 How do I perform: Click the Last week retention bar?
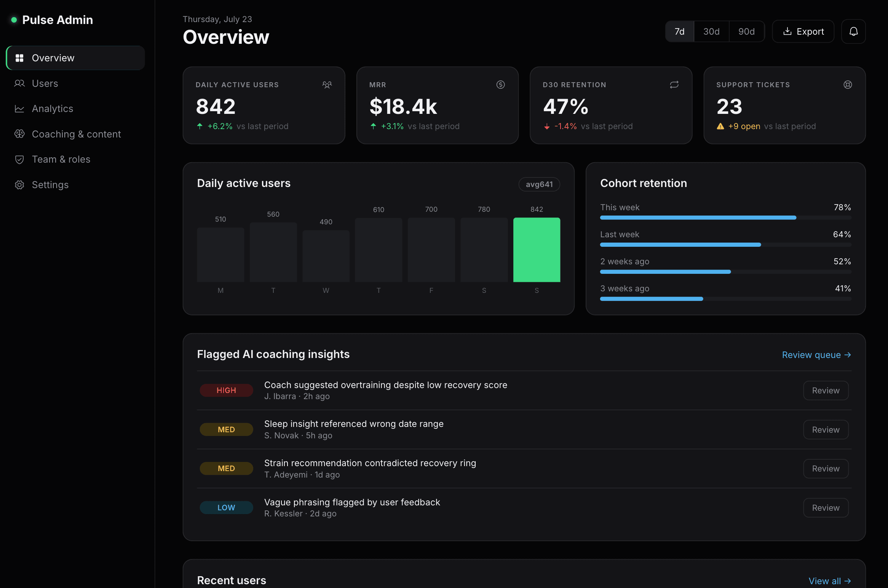pos(725,244)
